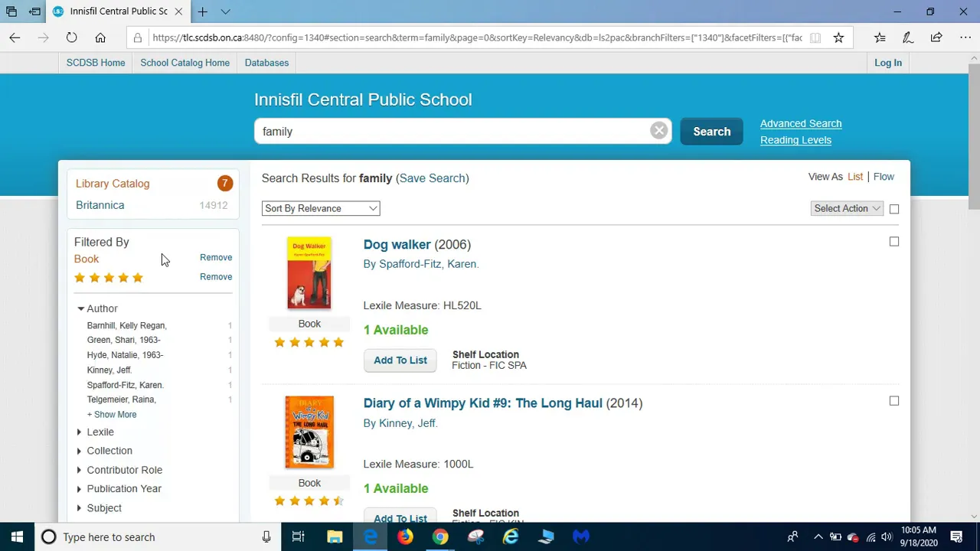Screen dimensions: 980x551
Task: Open browser settings and more menu
Action: (x=965, y=37)
